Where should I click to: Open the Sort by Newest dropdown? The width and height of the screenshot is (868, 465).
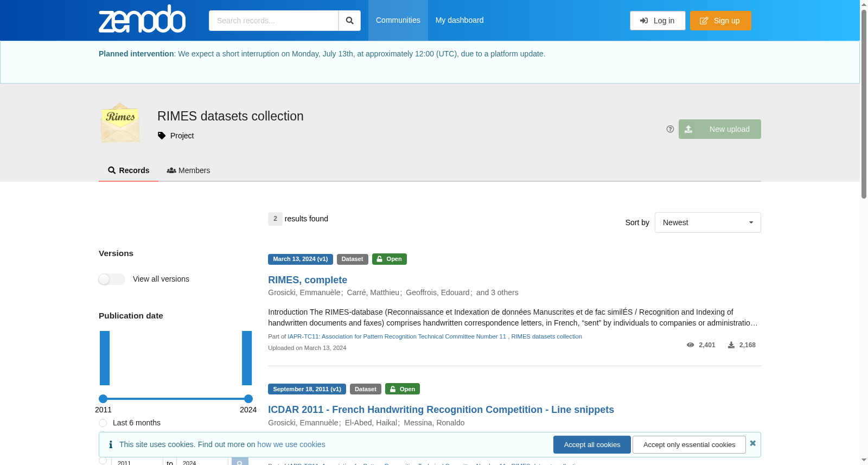[707, 222]
